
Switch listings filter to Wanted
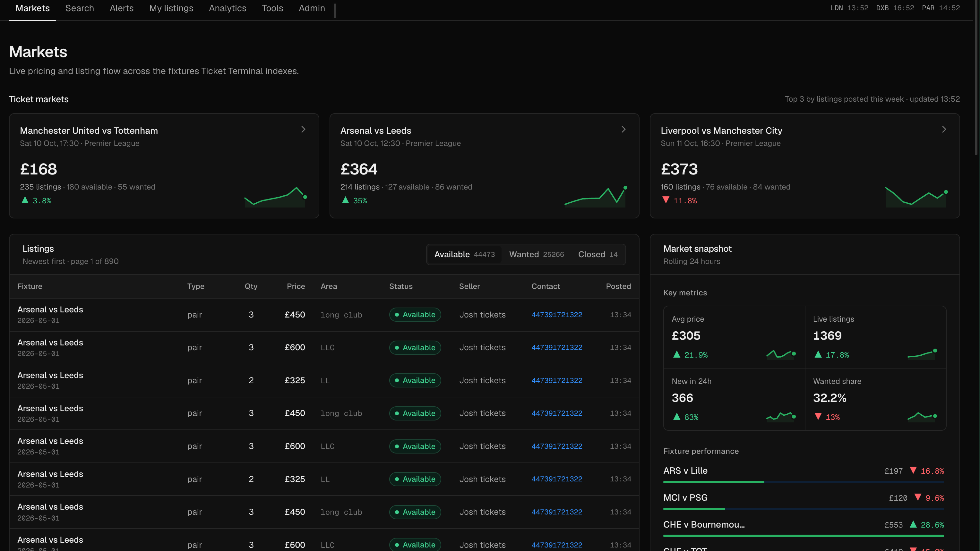(537, 254)
